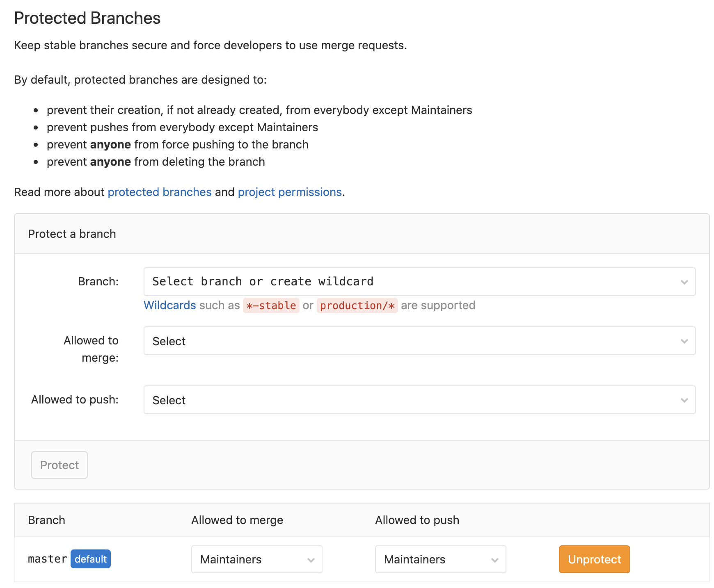The height and width of the screenshot is (588, 714).
Task: Open the form's Allowed to merge Select dropdown
Action: pos(419,341)
